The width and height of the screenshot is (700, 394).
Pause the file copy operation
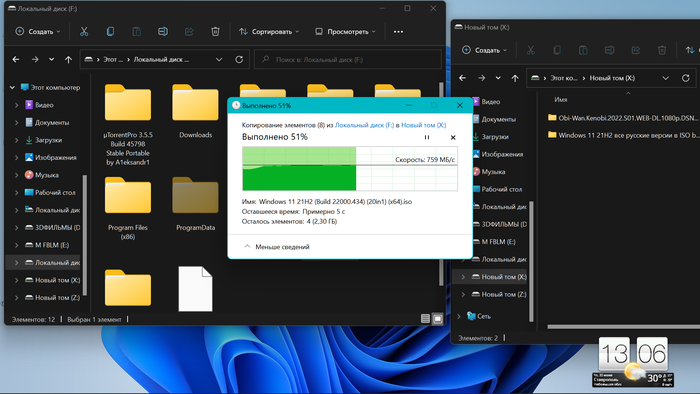[427, 137]
